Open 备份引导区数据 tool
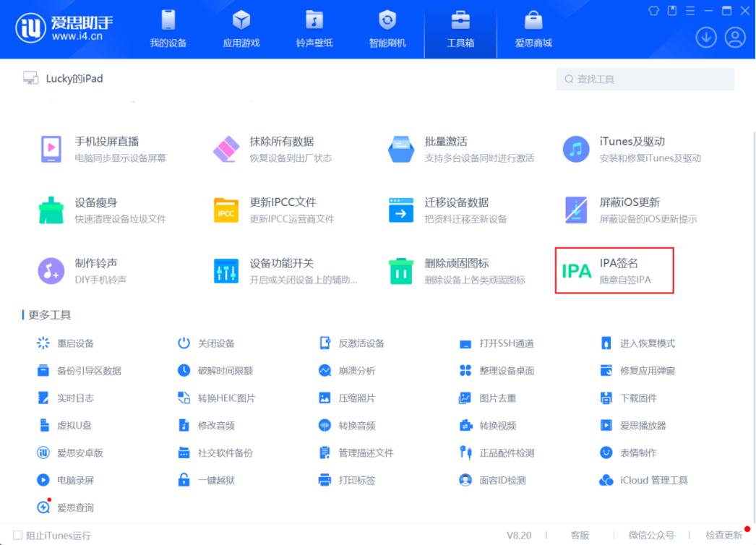 click(x=79, y=371)
